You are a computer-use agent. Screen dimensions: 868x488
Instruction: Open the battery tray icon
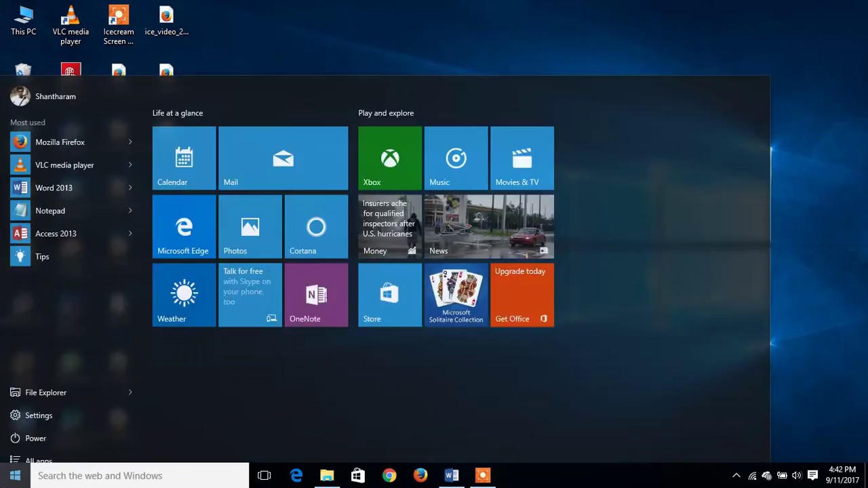point(782,476)
